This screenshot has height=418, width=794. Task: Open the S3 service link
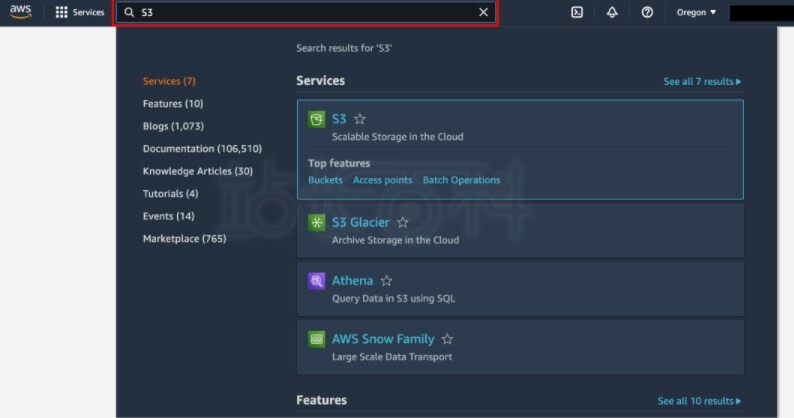[x=339, y=119]
